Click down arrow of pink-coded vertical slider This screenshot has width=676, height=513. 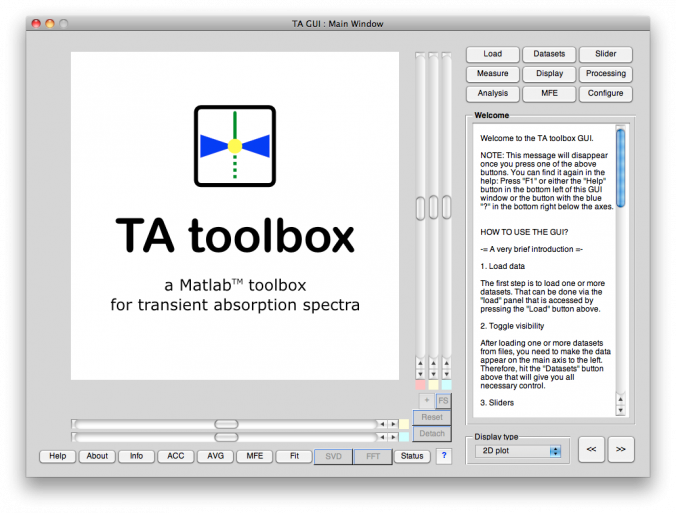click(420, 374)
